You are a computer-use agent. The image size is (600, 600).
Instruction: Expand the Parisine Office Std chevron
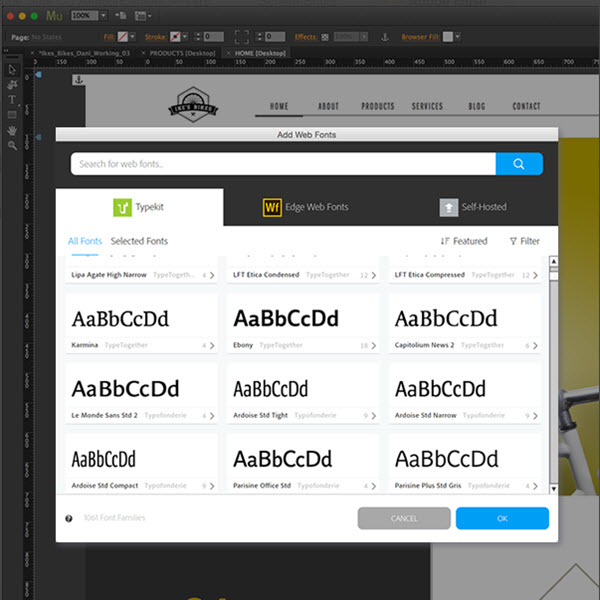[x=373, y=486]
